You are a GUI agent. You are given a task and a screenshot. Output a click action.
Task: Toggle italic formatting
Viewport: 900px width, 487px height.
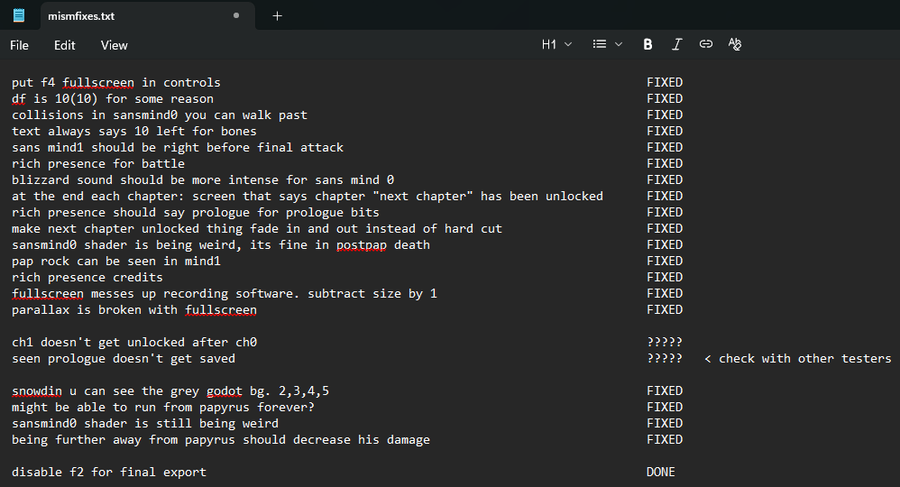tap(677, 44)
